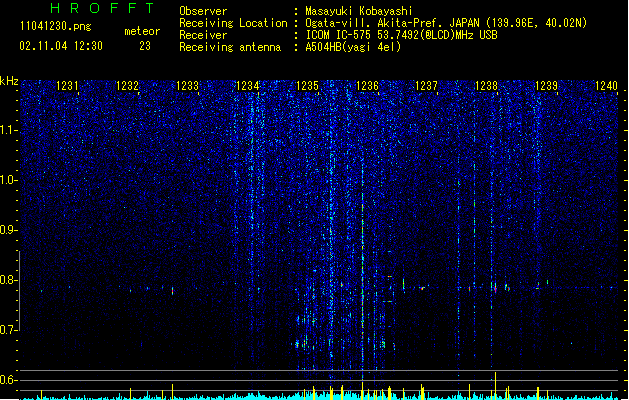Select observer name Masayuki Kobayashi

click(x=359, y=11)
